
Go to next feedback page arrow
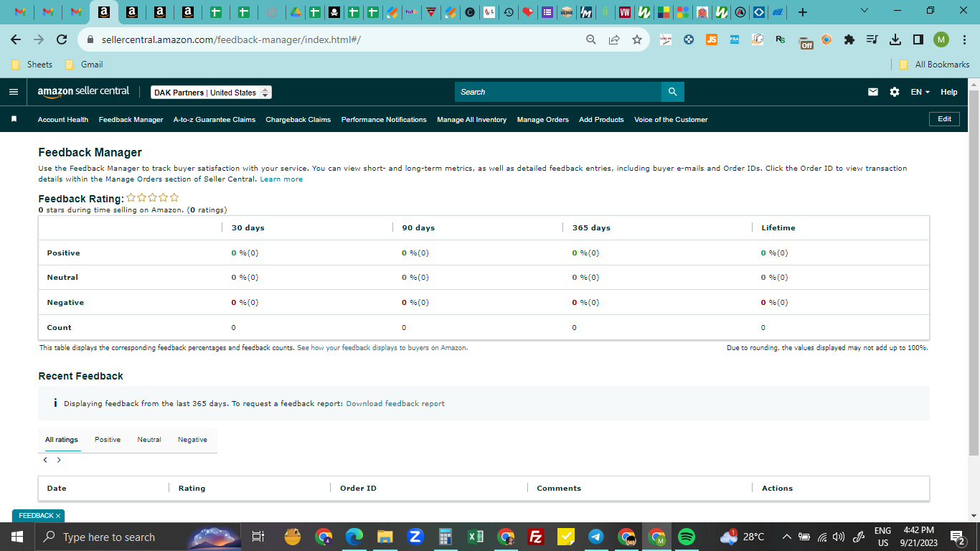click(x=59, y=460)
